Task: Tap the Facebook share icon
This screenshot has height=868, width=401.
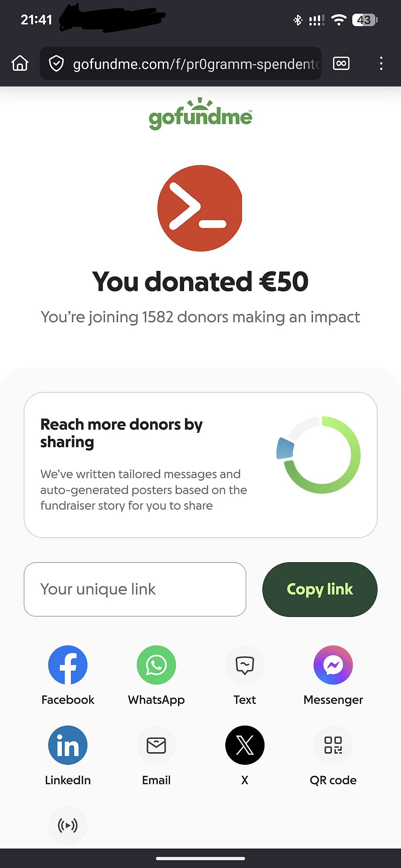Action: pyautogui.click(x=68, y=665)
